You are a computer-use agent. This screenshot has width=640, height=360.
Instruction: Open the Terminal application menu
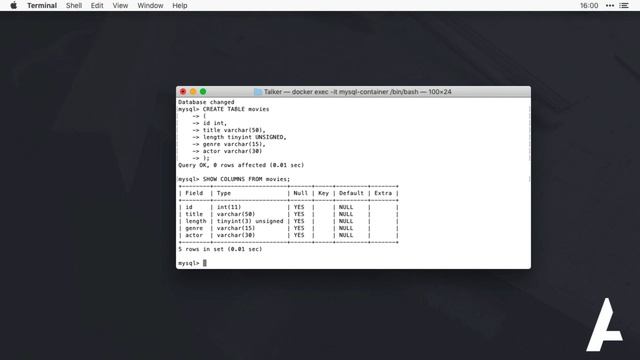[42, 6]
